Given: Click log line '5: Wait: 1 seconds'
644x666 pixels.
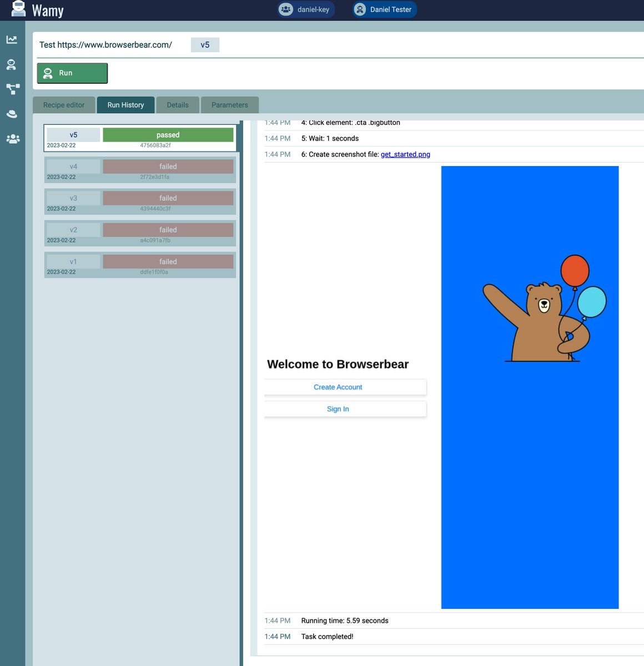Looking at the screenshot, I should pyautogui.click(x=330, y=139).
